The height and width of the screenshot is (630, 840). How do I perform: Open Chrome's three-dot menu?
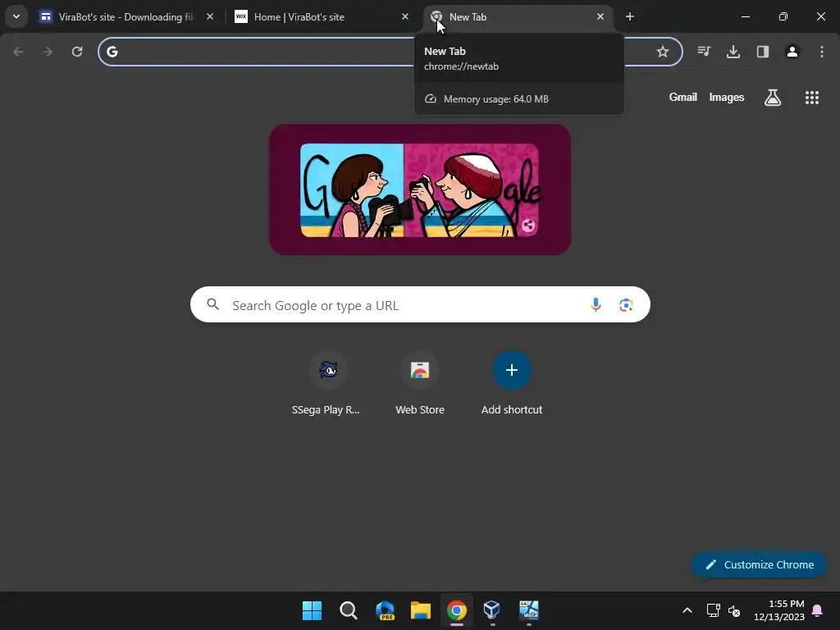[x=822, y=52]
